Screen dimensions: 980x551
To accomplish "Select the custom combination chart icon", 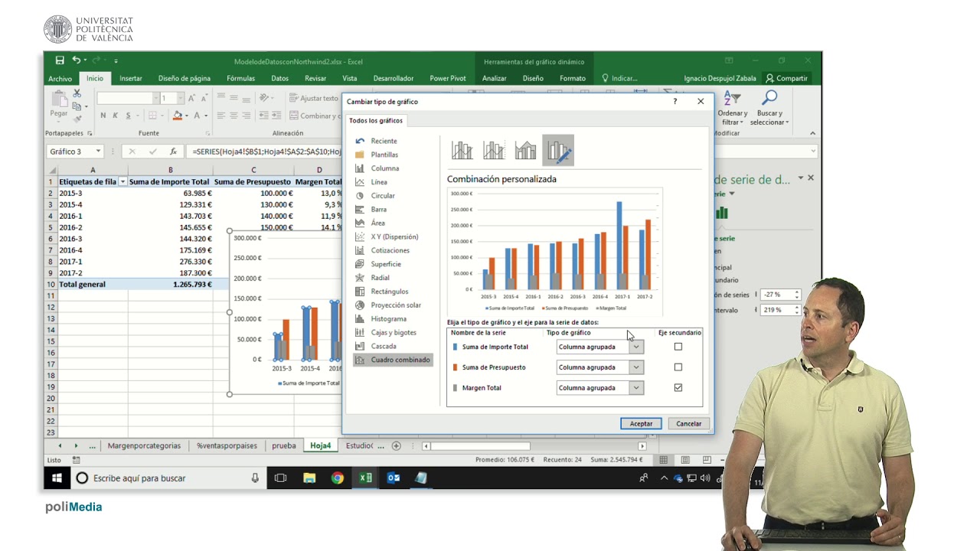I will 558,150.
